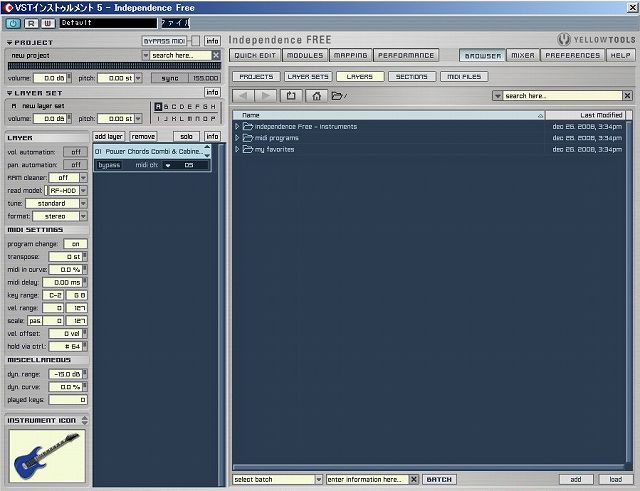Open the layer info button
640x491 pixels.
pos(212,136)
